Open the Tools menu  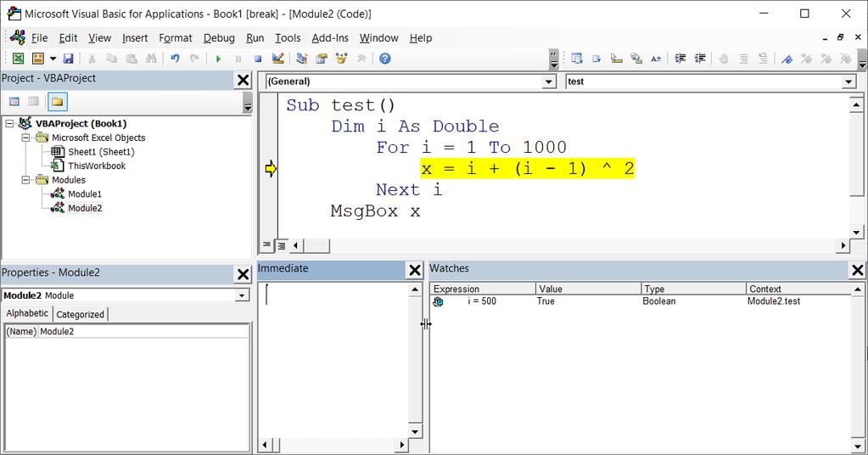pyautogui.click(x=288, y=38)
